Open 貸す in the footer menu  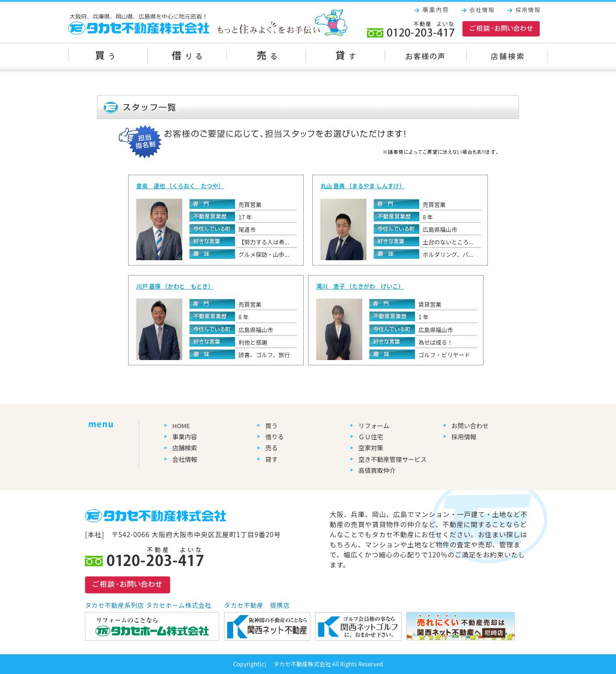272,460
